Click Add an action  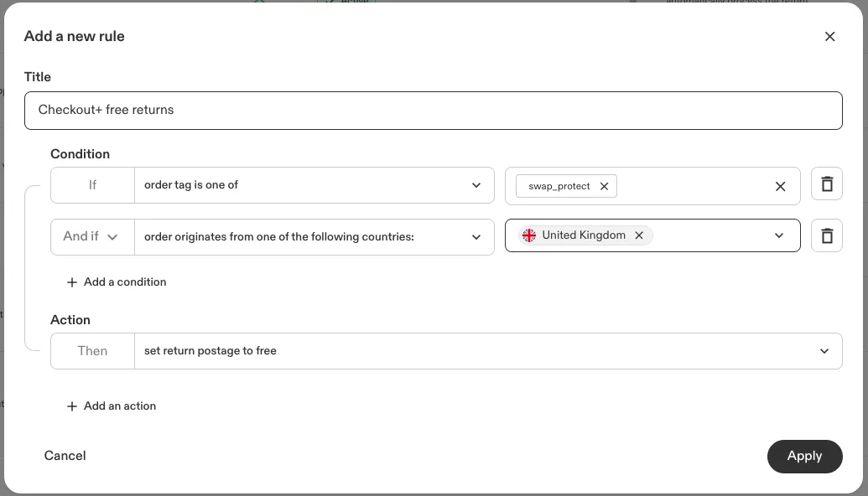coord(112,406)
